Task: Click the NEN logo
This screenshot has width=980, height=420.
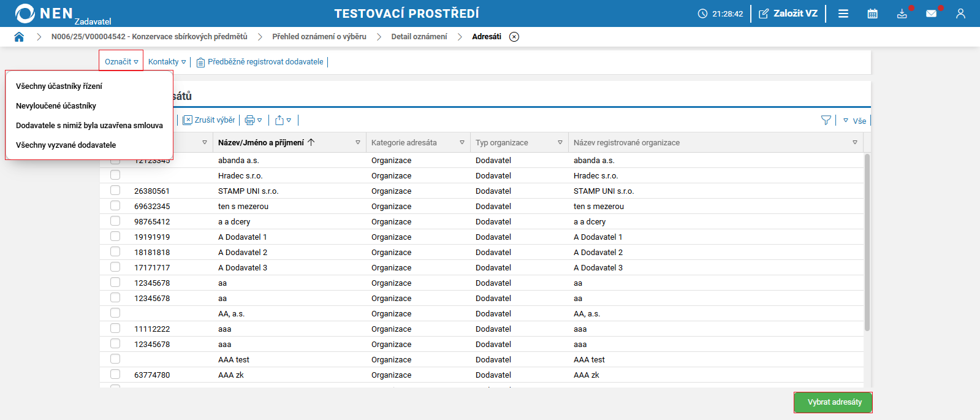Action: [44, 13]
